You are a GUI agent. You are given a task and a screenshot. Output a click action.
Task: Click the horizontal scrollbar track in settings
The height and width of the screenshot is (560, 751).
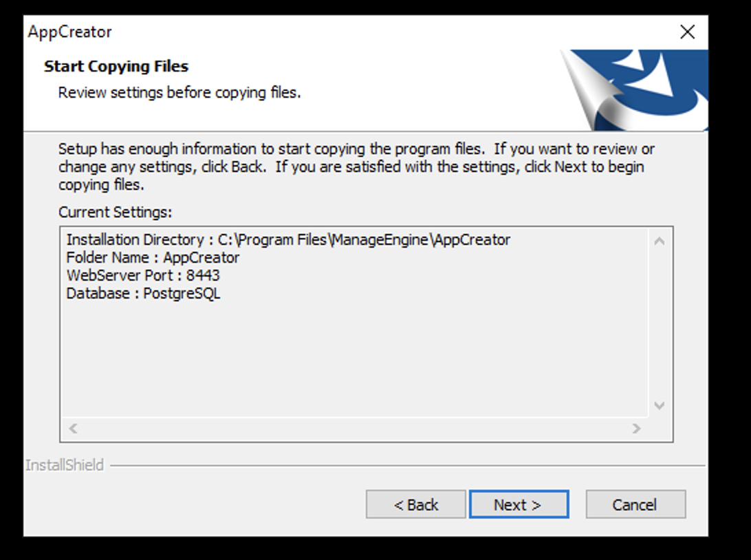(x=354, y=428)
